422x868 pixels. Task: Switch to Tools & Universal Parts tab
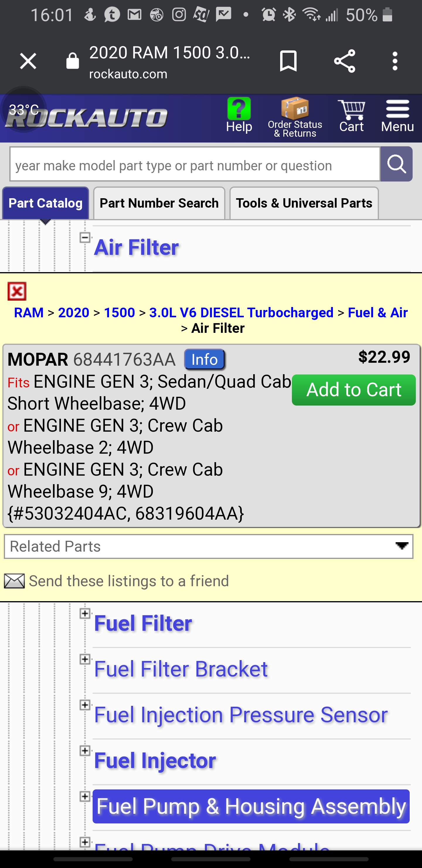304,203
